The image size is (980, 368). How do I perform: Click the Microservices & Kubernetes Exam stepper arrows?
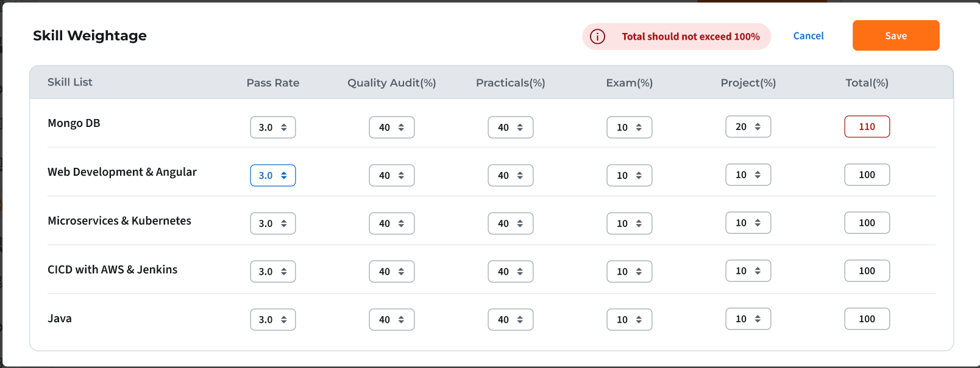pyautogui.click(x=639, y=223)
